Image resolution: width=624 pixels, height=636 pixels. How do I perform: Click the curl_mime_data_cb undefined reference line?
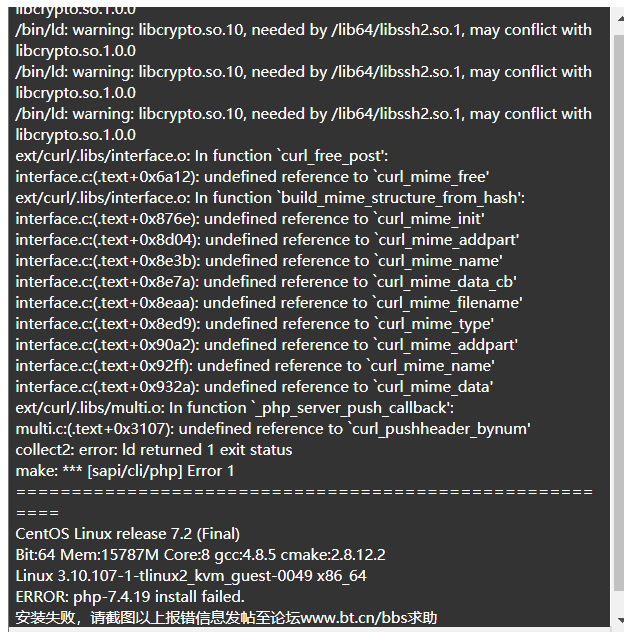pyautogui.click(x=266, y=282)
